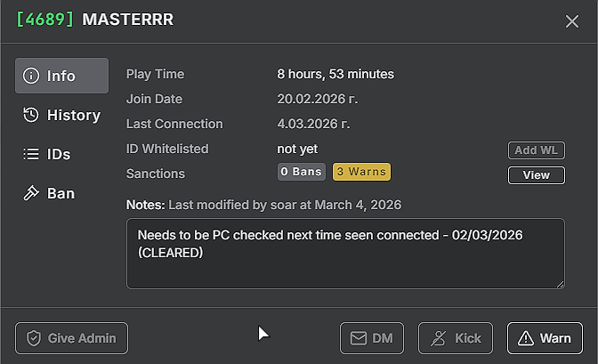Screen dimensions: 598x364
Task: Add player to whitelist with Add WL
Action: point(537,150)
